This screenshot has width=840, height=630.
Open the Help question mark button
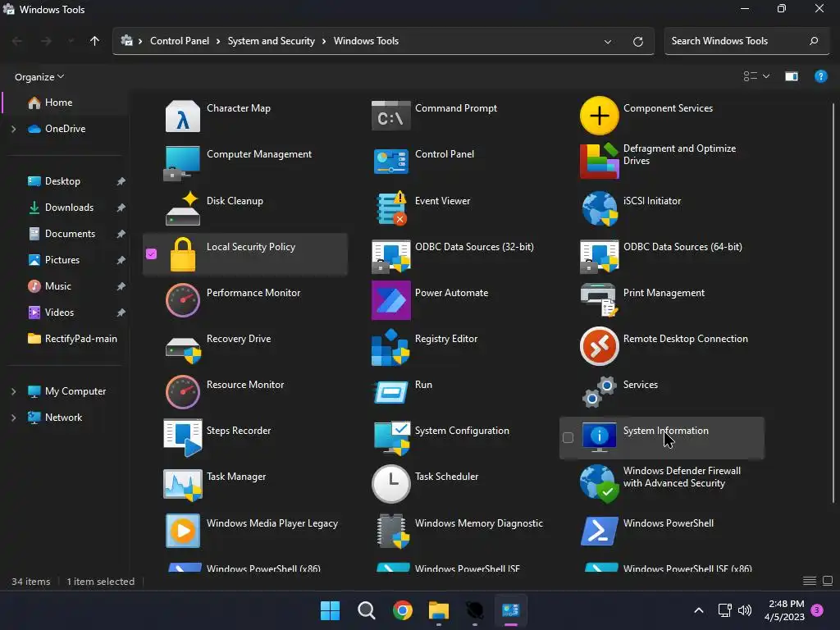(x=820, y=76)
